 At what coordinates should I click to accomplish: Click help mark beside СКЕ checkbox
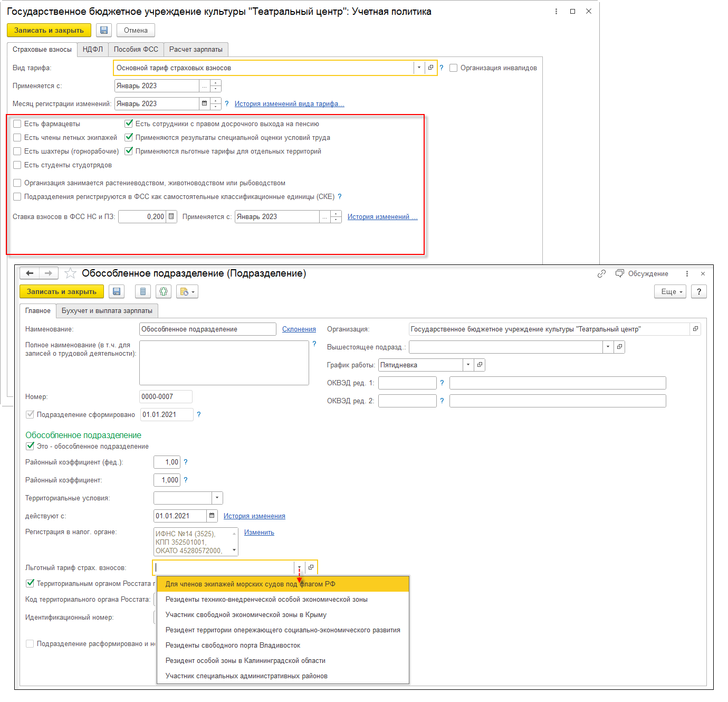click(x=340, y=196)
